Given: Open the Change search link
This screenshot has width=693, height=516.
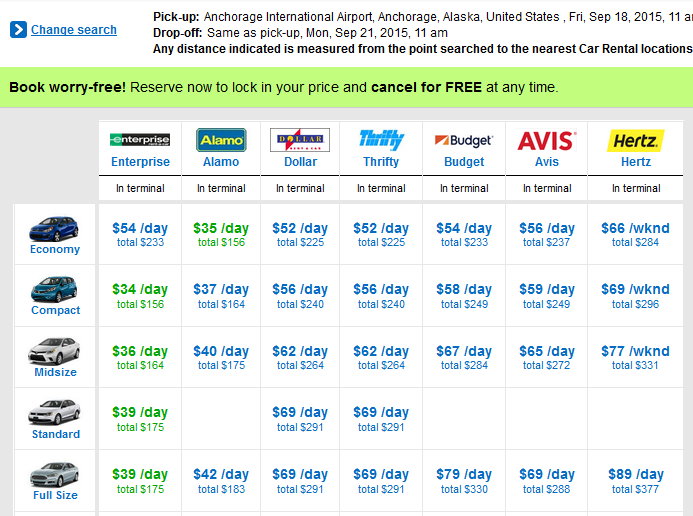Looking at the screenshot, I should [x=74, y=30].
